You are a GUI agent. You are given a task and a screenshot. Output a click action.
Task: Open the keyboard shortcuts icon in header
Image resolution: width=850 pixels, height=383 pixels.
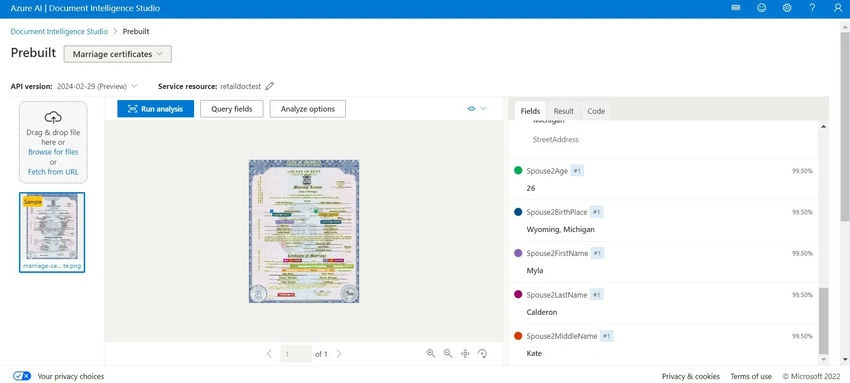click(x=736, y=8)
